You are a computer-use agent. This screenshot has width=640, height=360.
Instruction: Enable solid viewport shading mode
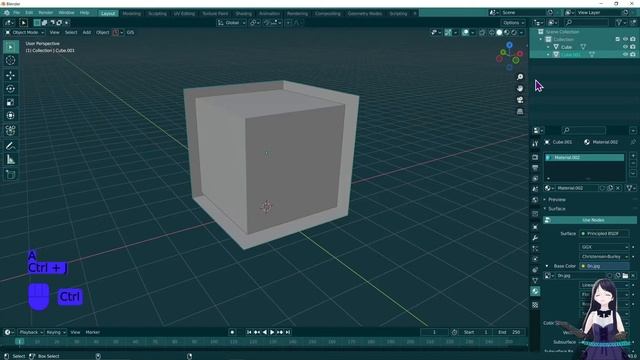(x=499, y=33)
